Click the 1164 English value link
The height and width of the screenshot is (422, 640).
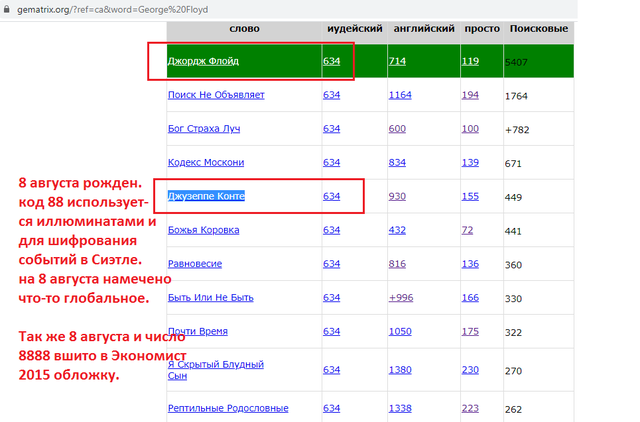click(400, 95)
